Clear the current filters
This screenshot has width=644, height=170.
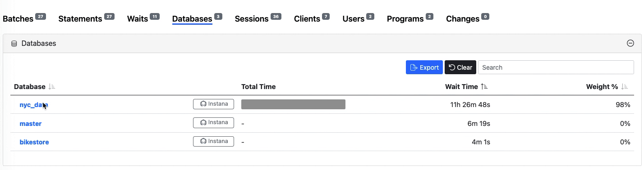tap(460, 67)
